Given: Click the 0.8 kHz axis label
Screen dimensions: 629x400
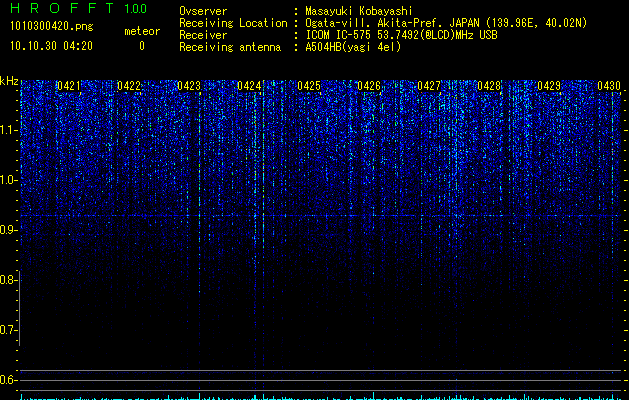Looking at the screenshot, I should tap(9, 280).
